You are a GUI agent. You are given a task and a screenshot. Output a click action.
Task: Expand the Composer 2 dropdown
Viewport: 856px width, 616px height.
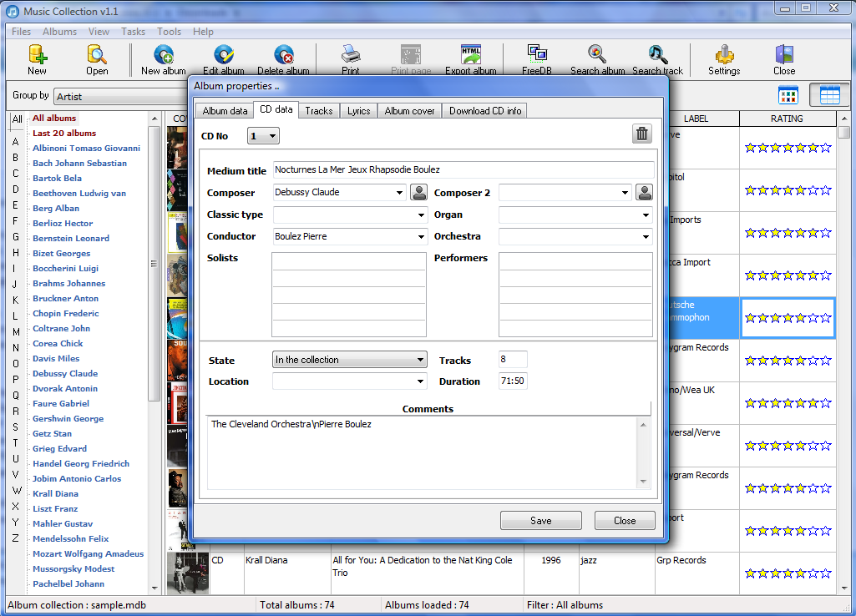pos(625,193)
